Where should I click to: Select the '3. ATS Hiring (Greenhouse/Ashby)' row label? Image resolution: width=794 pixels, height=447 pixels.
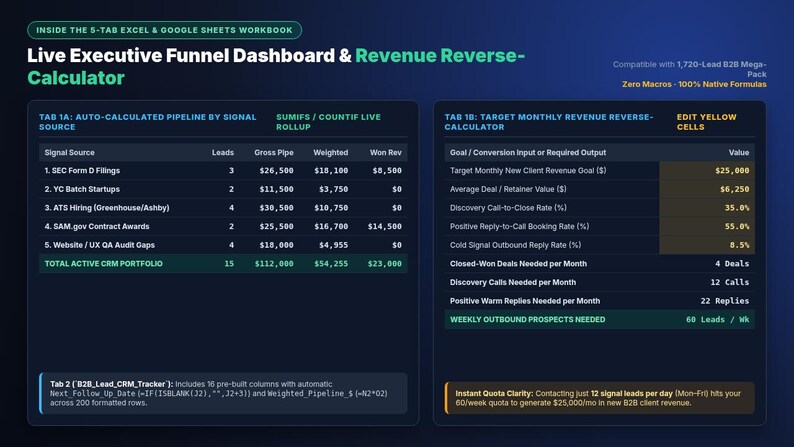coord(107,208)
